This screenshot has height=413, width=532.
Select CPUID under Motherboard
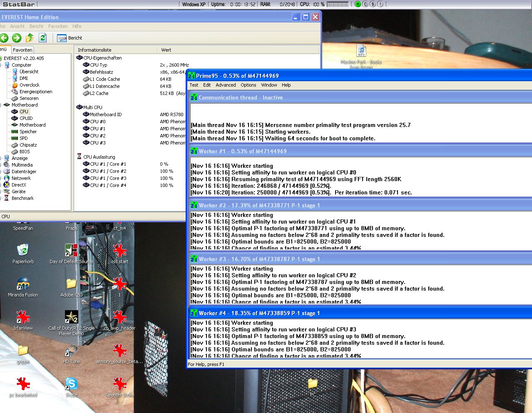tap(26, 118)
